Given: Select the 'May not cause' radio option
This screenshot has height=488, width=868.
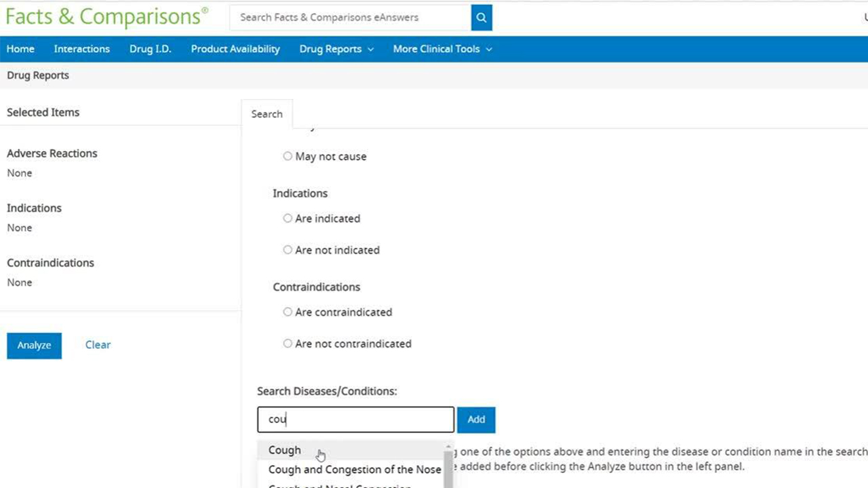Looking at the screenshot, I should pos(288,157).
